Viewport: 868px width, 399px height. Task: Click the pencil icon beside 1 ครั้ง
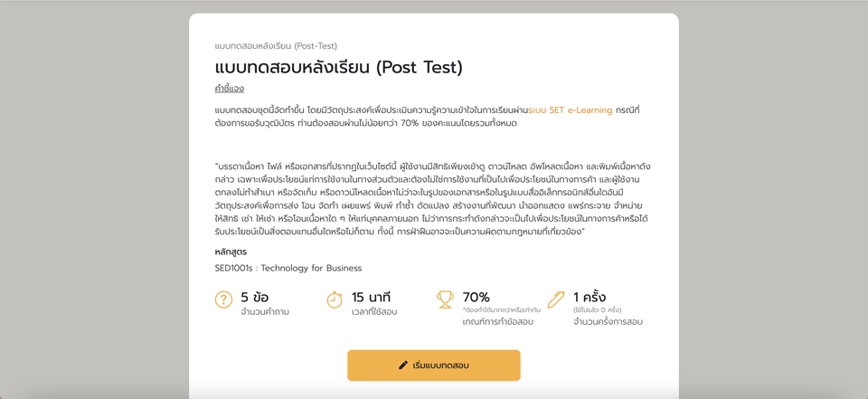point(555,299)
